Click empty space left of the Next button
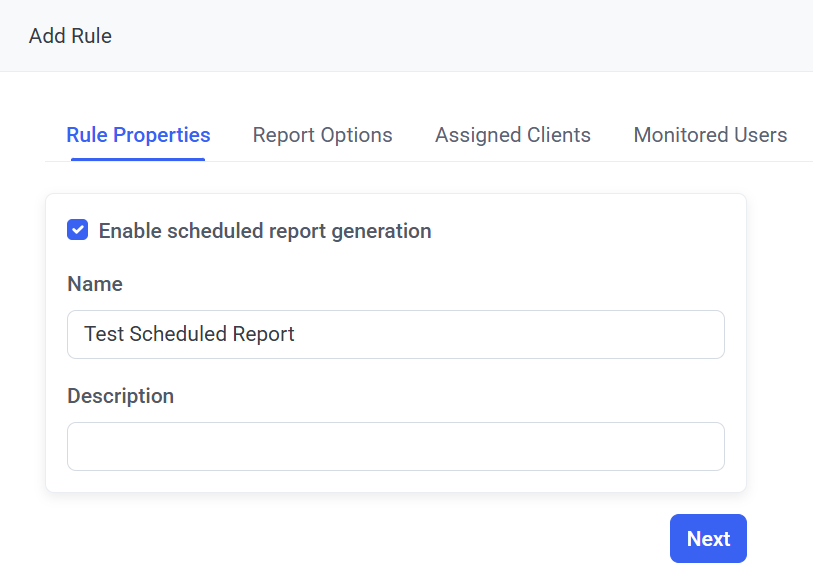Image resolution: width=813 pixels, height=587 pixels. click(x=400, y=539)
